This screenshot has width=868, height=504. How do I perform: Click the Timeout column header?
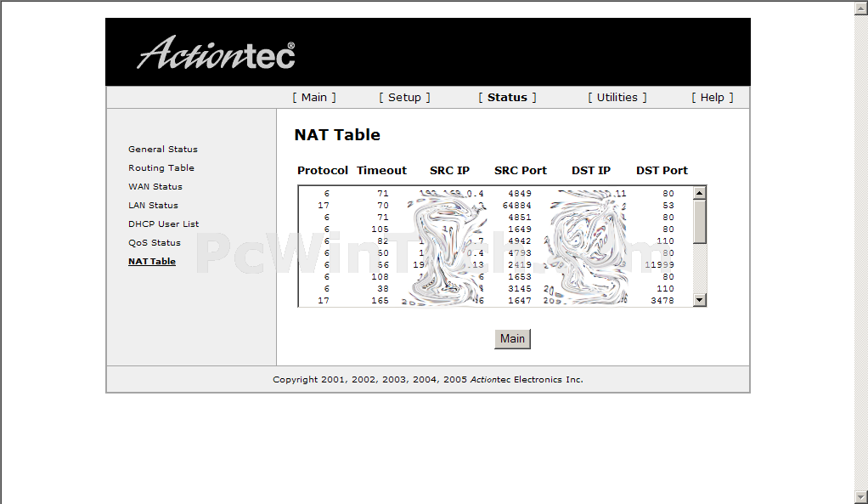point(381,171)
